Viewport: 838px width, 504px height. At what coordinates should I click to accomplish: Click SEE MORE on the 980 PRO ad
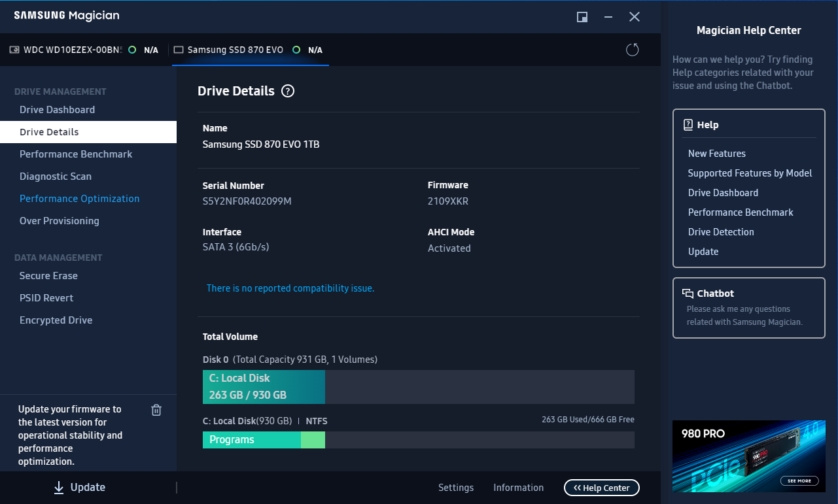[799, 480]
